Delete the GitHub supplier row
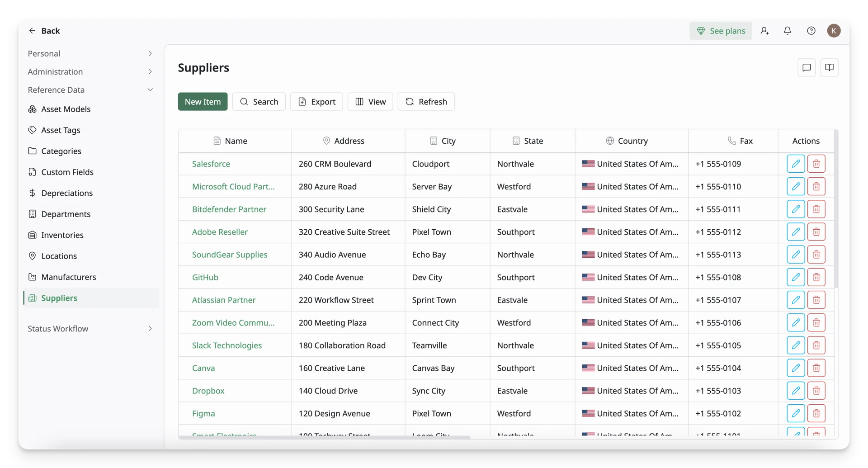 (x=816, y=277)
